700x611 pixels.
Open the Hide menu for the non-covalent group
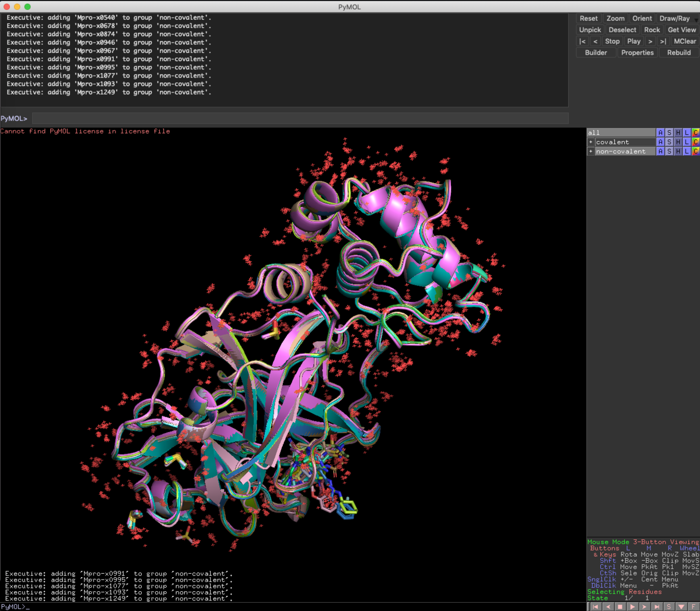point(678,151)
